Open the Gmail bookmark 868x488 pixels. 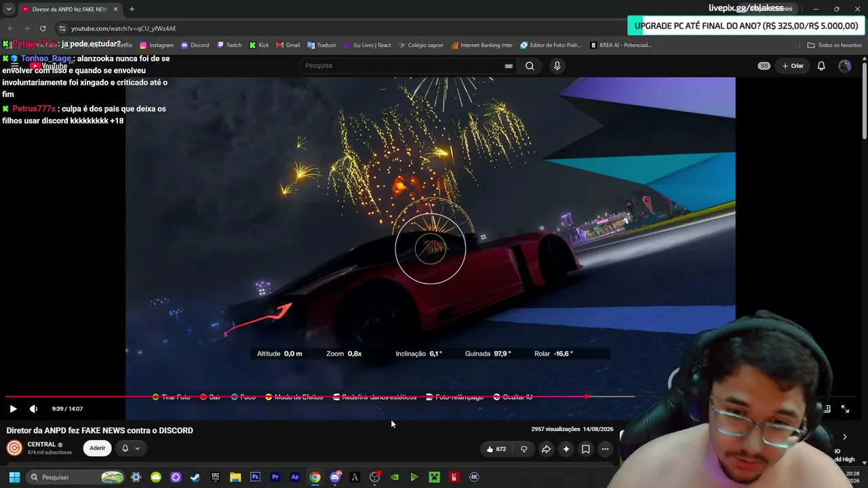coord(288,45)
